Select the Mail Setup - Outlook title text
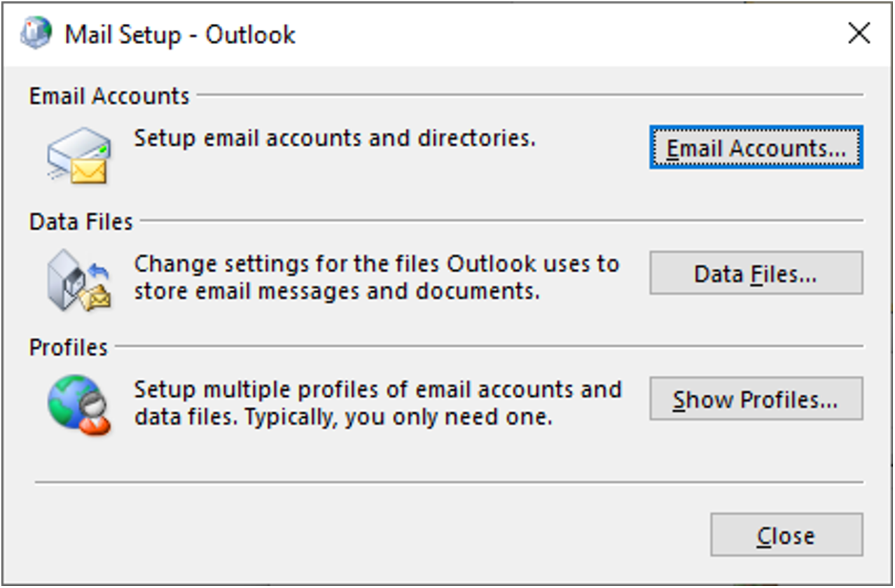The image size is (895, 588). (x=179, y=34)
